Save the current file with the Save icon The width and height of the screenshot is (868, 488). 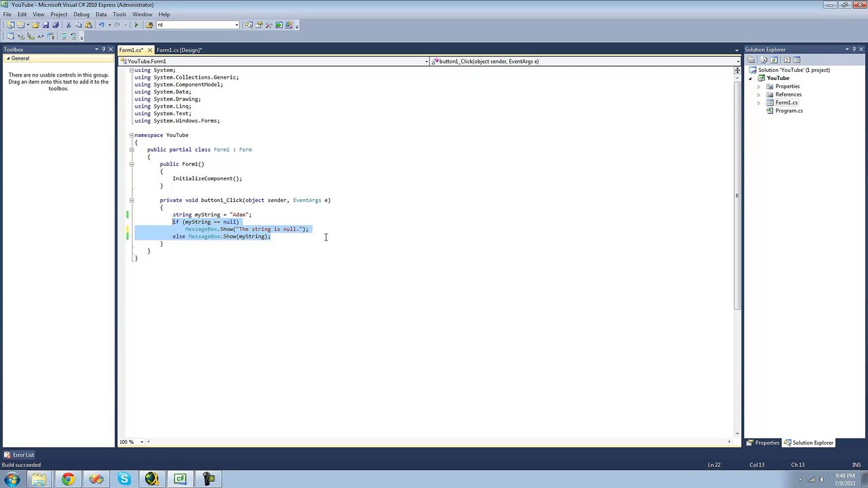pos(45,25)
